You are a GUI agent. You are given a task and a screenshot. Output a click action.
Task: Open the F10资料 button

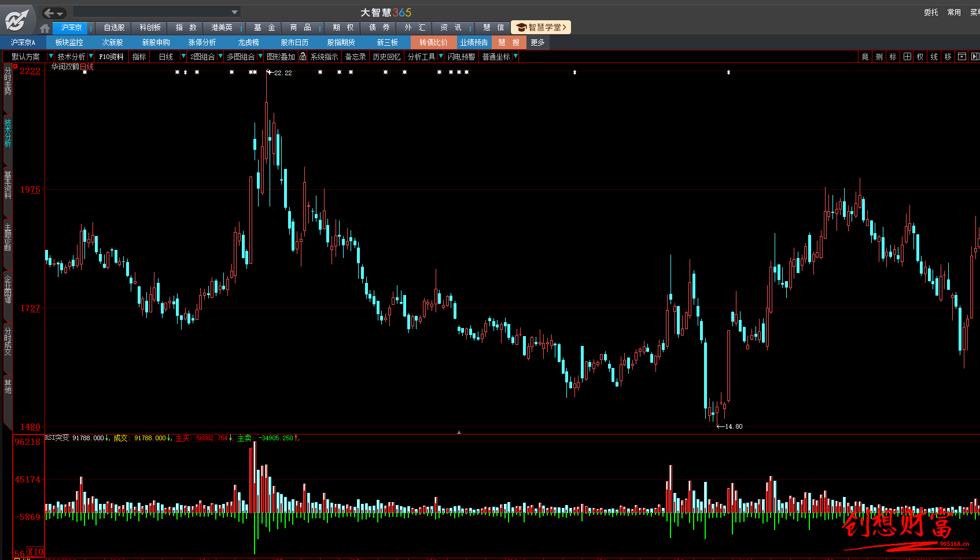[111, 57]
